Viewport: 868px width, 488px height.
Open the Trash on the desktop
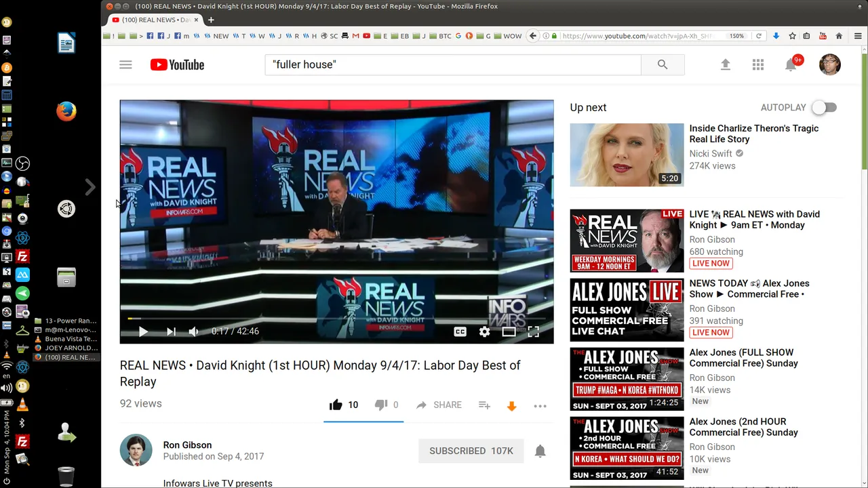pyautogui.click(x=66, y=476)
